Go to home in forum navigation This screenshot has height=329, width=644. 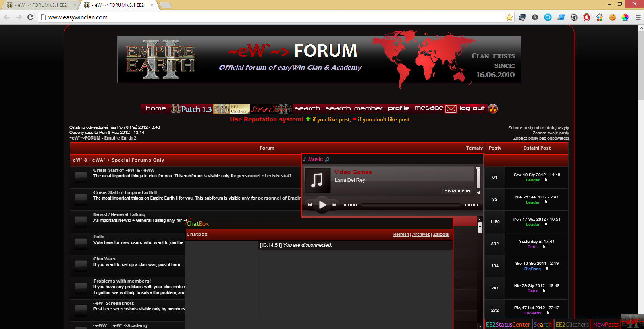coord(156,108)
